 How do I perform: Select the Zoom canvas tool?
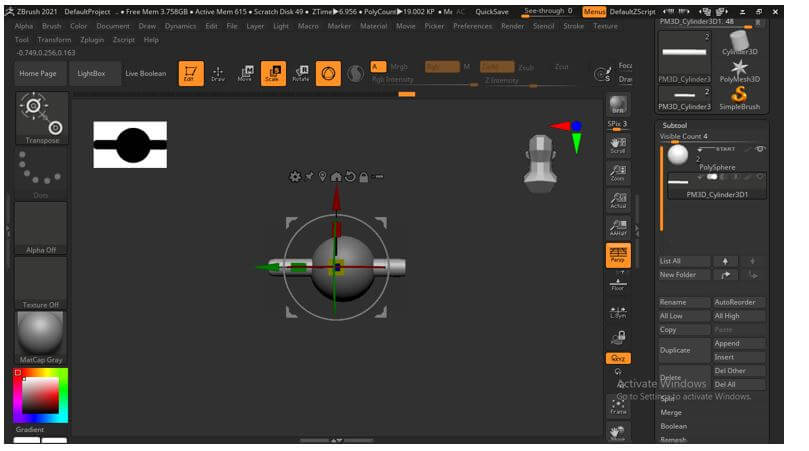618,173
